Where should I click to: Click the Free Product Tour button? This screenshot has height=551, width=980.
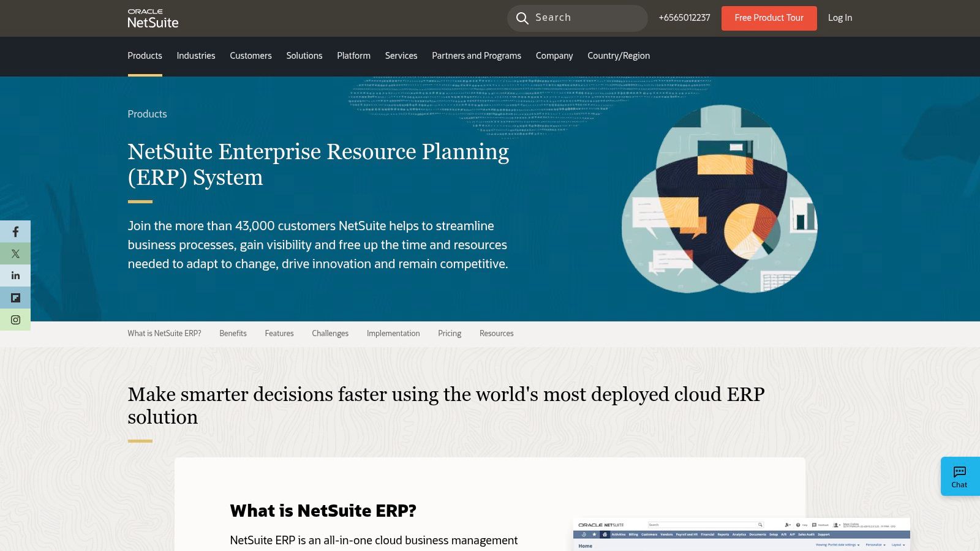(x=769, y=18)
